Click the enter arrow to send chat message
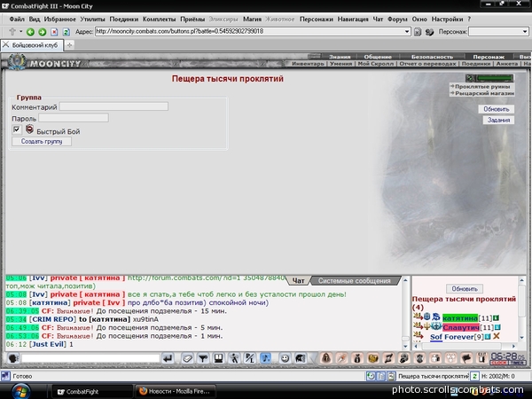The image size is (532, 399). click(x=168, y=358)
